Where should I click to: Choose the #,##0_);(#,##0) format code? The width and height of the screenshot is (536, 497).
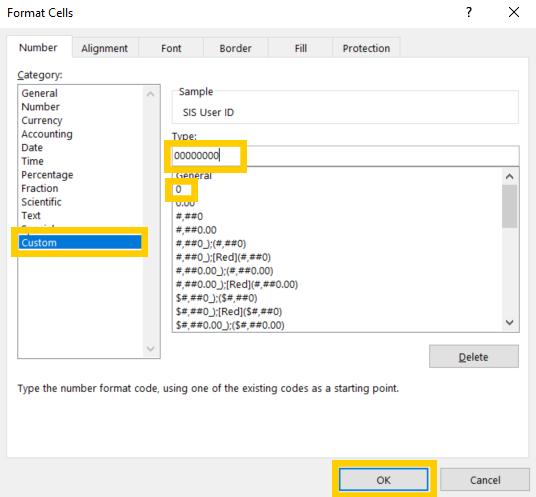click(211, 244)
